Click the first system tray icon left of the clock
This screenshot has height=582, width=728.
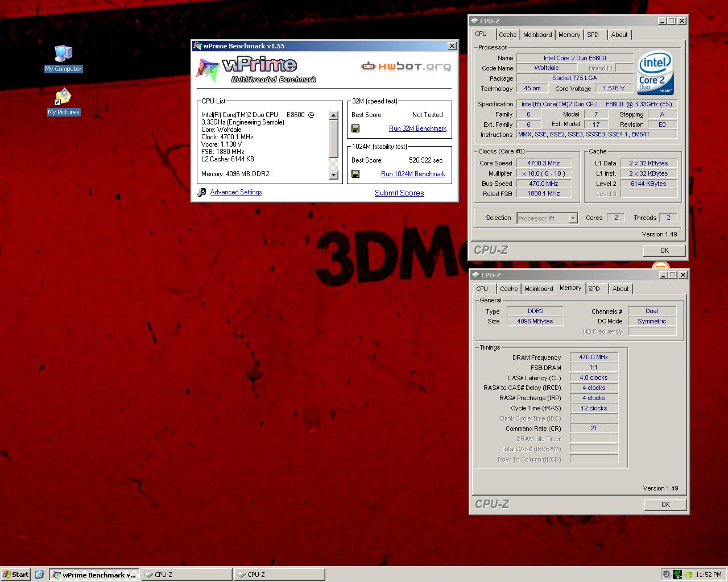pos(667,575)
